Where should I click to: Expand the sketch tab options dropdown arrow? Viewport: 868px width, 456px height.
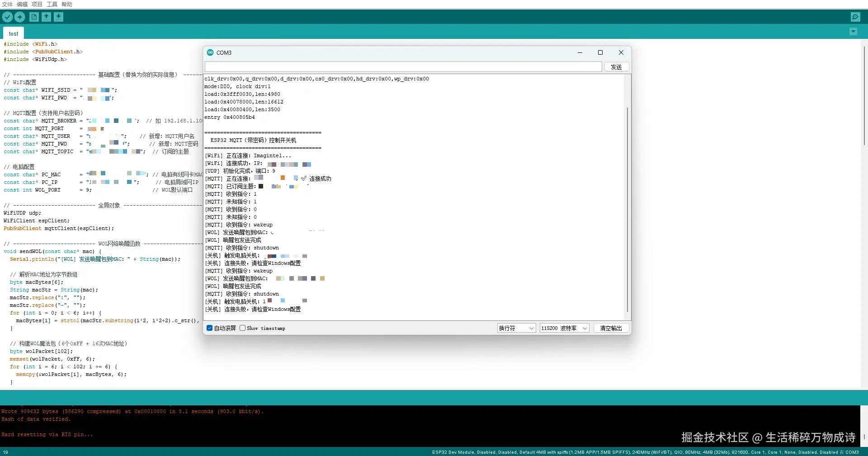[853, 32]
